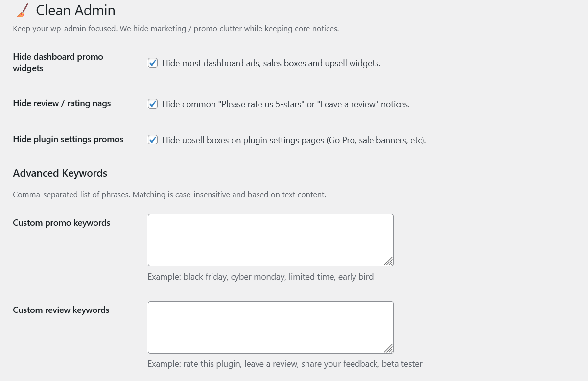Viewport: 588px width, 381px height.
Task: Click the Hide plugin settings promos label
Action: coord(68,139)
